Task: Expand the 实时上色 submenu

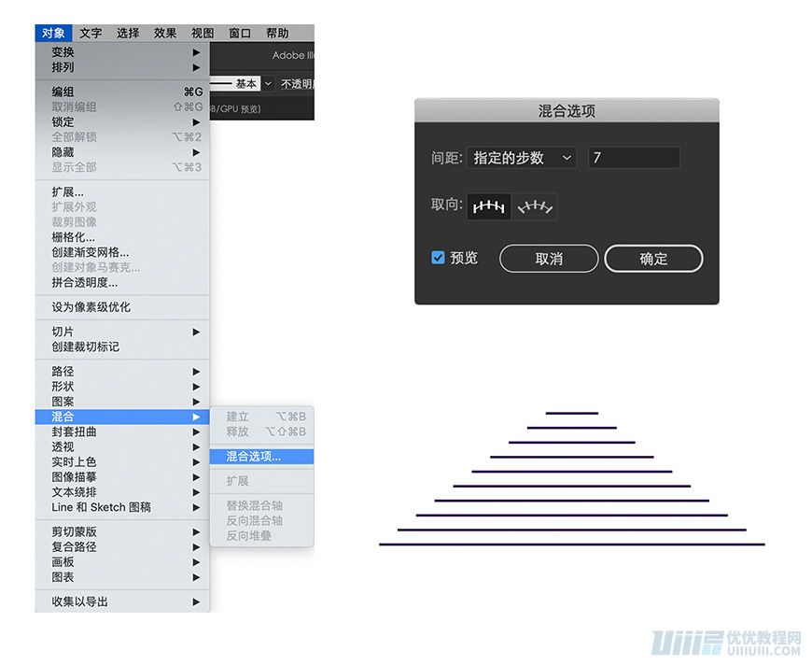Action: point(122,461)
